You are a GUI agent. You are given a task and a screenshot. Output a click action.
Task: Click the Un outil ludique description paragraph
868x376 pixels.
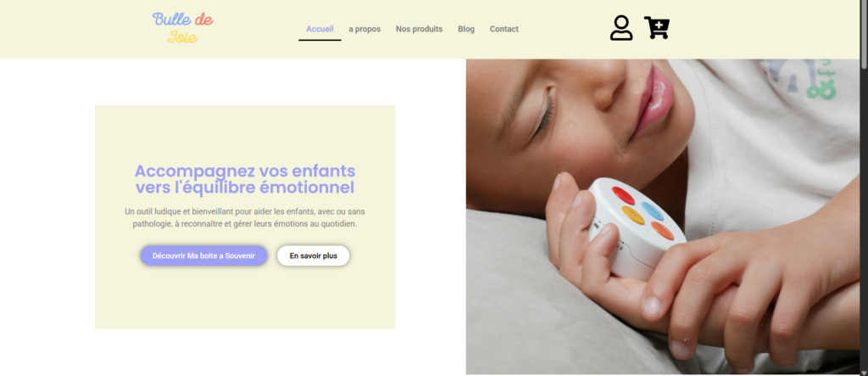coord(245,218)
